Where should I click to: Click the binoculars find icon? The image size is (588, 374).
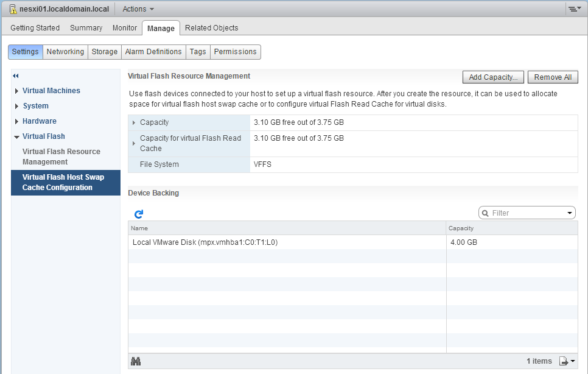[x=135, y=361]
